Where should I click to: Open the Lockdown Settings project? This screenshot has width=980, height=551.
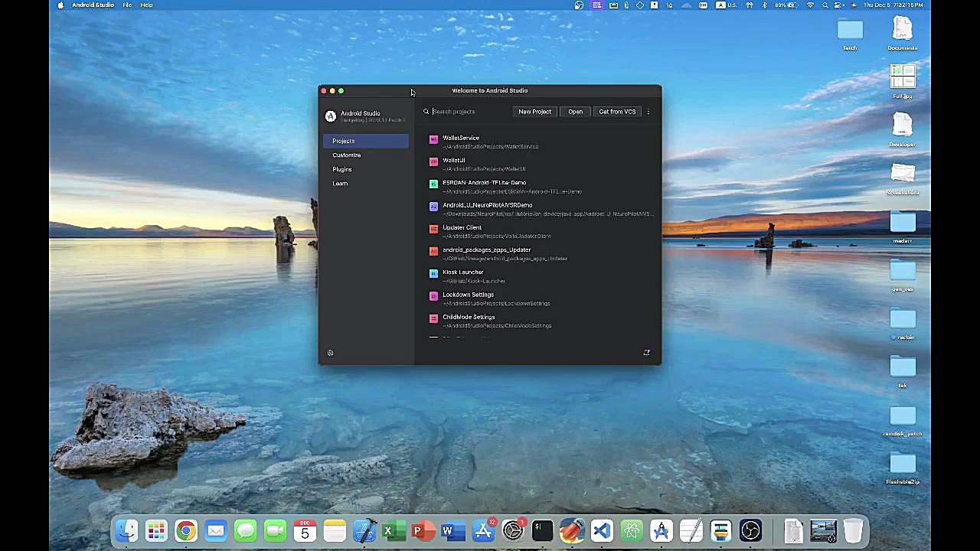coord(540,298)
